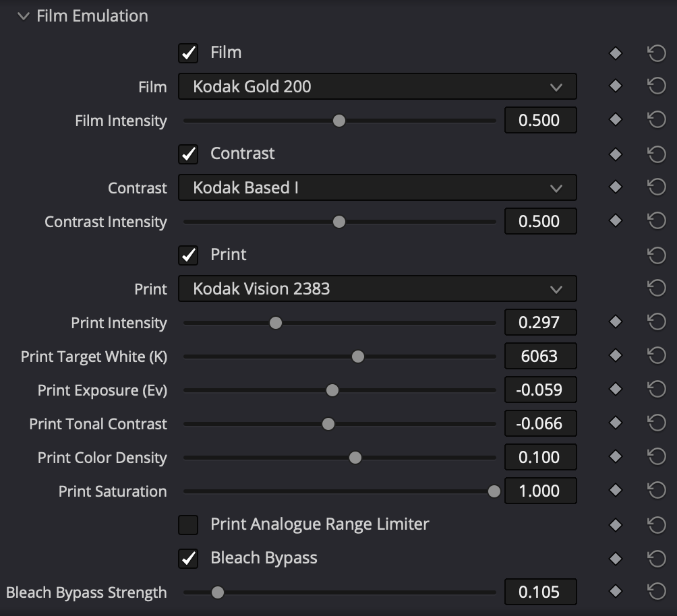Reset Print Saturation to default
The width and height of the screenshot is (677, 616).
(657, 490)
